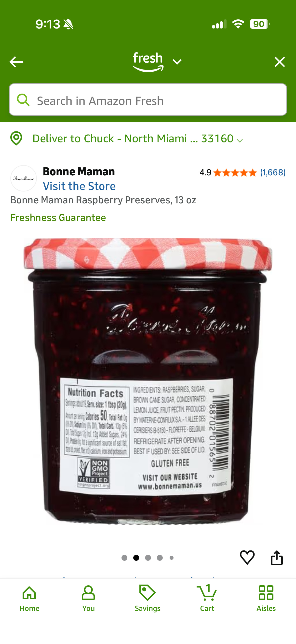Image resolution: width=296 pixels, height=644 pixels.
Task: Jump to first product image dot
Action: tap(124, 558)
